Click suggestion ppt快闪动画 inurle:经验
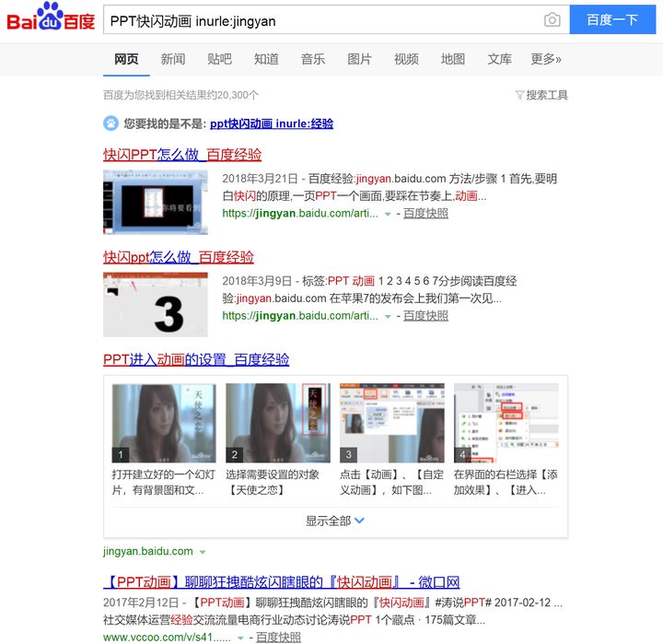663x644 pixels. 272,123
